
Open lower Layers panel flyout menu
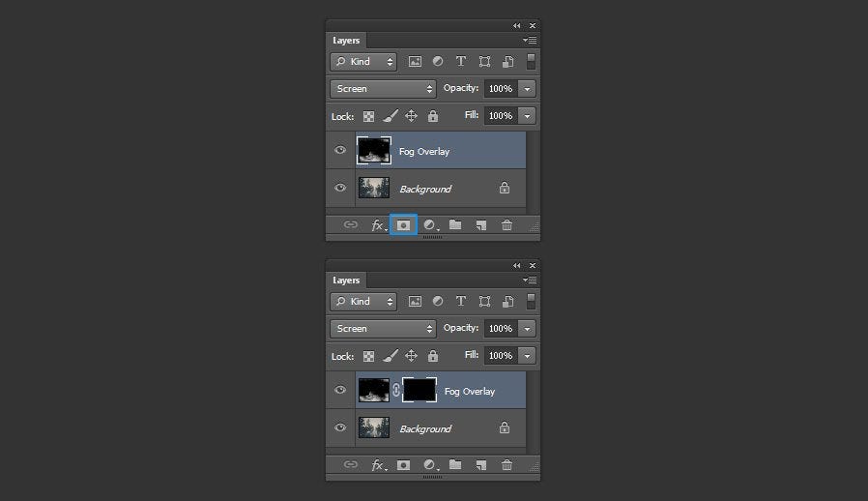pos(530,280)
